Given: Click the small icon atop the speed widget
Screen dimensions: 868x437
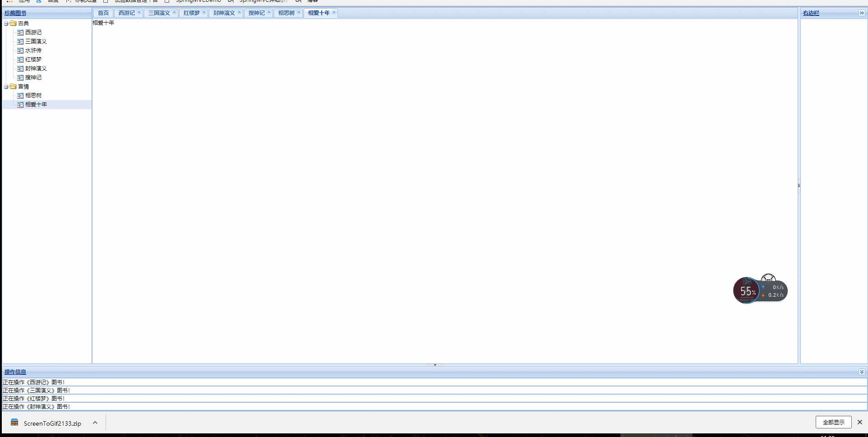Looking at the screenshot, I should 768,278.
